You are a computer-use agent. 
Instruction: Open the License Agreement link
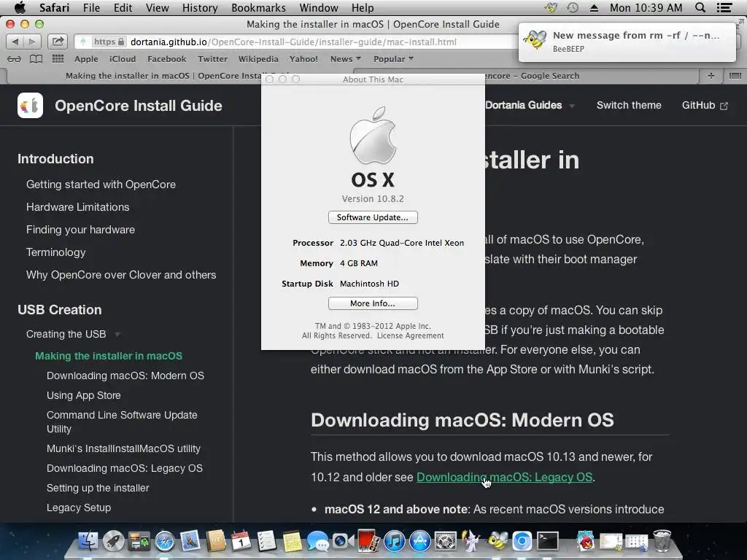click(x=410, y=335)
